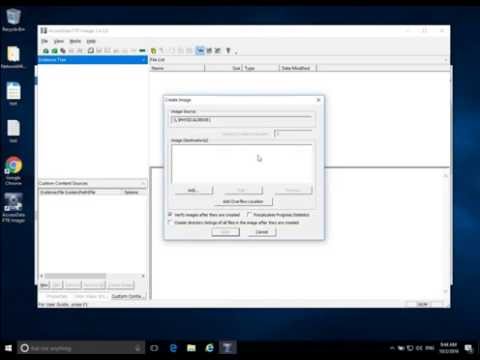Close the Create Image dialog
Viewport: 480px width, 360px height.
[x=318, y=100]
